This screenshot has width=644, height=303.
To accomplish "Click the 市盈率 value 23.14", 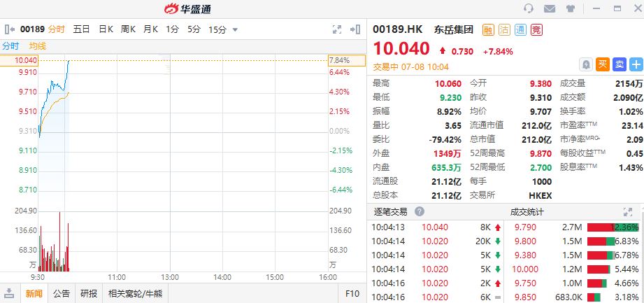I will tap(633, 125).
